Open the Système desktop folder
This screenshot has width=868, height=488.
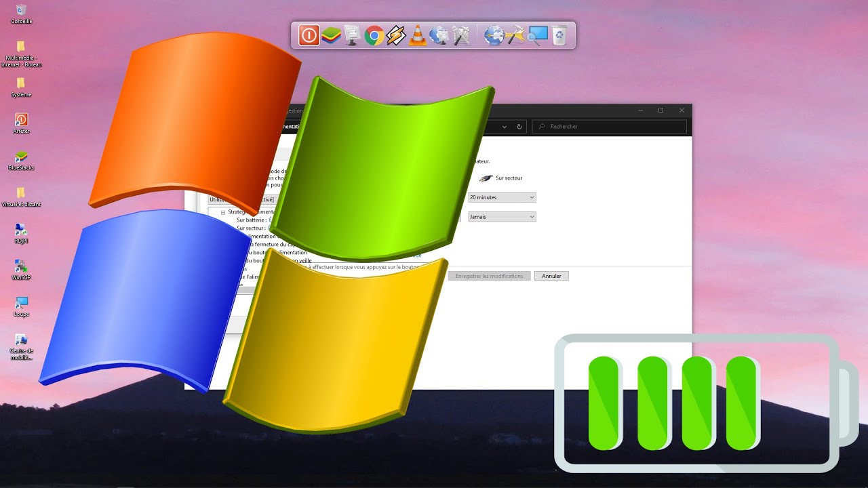pyautogui.click(x=21, y=87)
